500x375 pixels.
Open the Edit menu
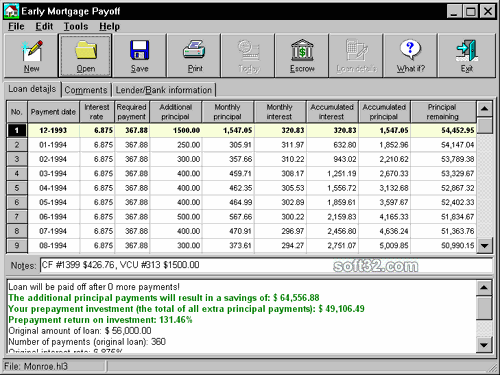click(x=44, y=26)
